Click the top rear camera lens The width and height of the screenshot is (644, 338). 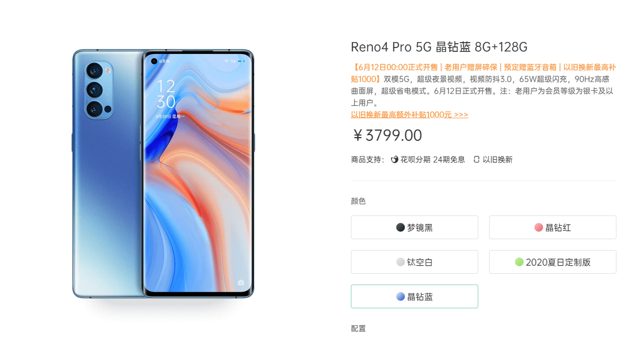coord(94,71)
